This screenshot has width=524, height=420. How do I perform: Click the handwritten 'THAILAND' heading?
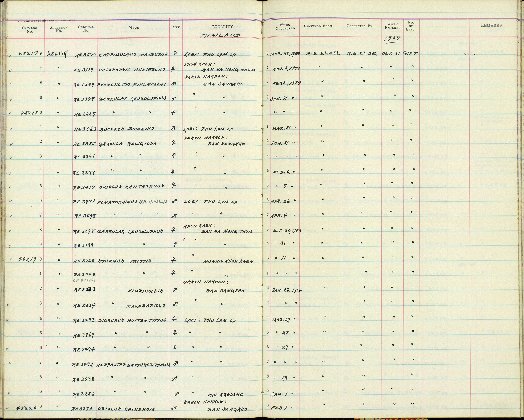click(x=220, y=36)
